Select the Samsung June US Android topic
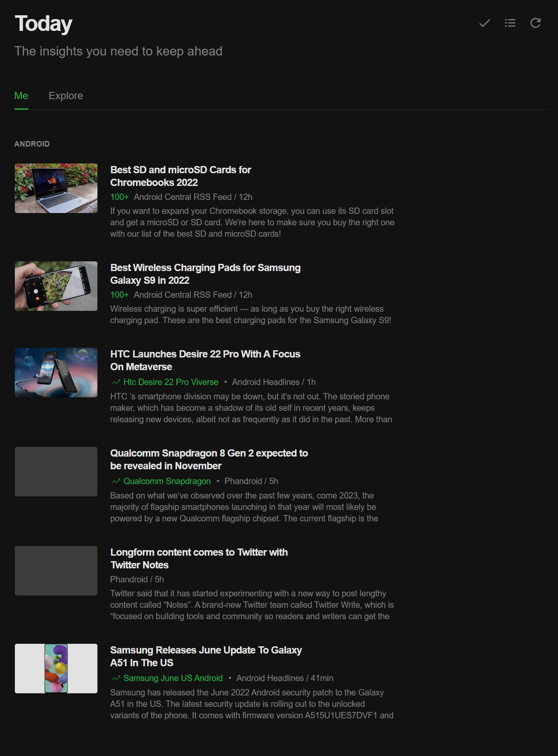The image size is (558, 756). tap(173, 678)
